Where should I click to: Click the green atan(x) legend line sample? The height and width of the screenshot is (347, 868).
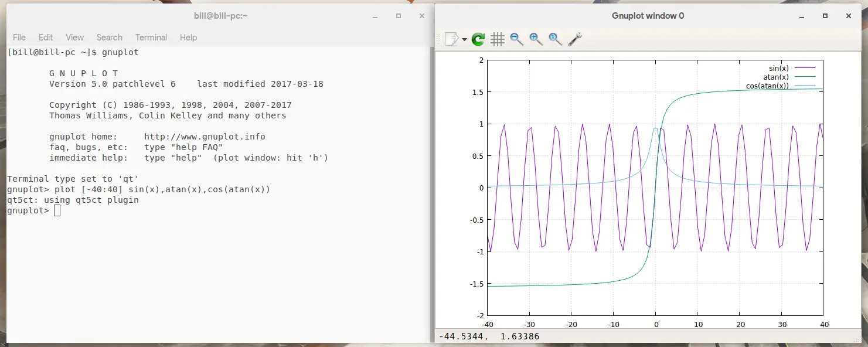coord(804,77)
